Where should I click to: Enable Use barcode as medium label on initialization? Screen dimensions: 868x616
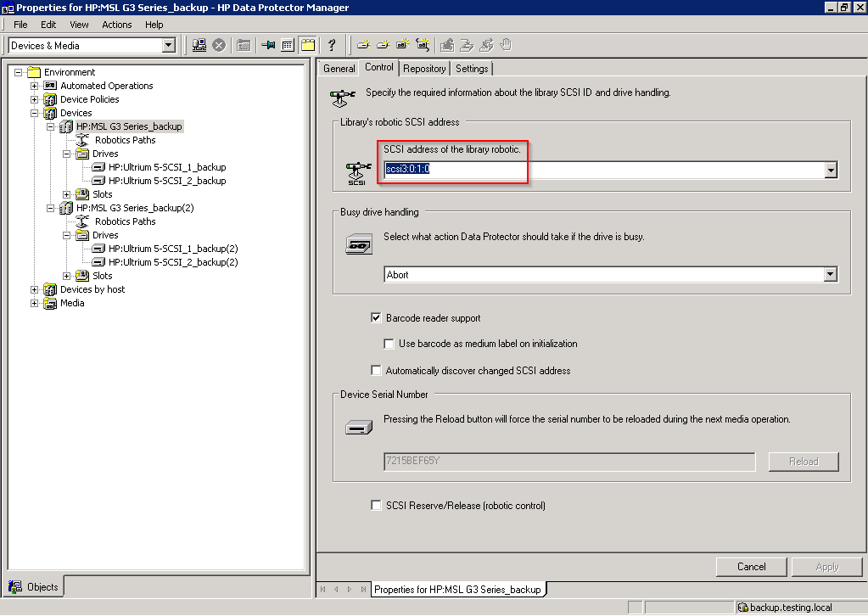tap(389, 344)
